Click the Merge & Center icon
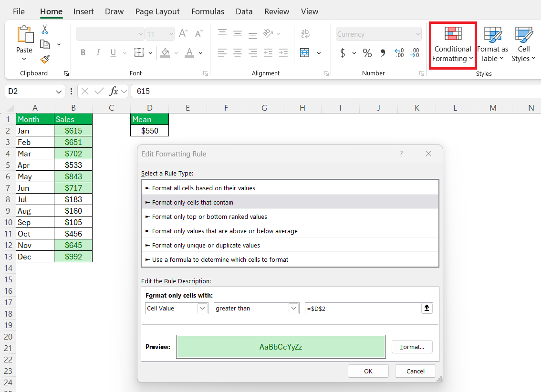This screenshot has width=541, height=392. pyautogui.click(x=305, y=53)
